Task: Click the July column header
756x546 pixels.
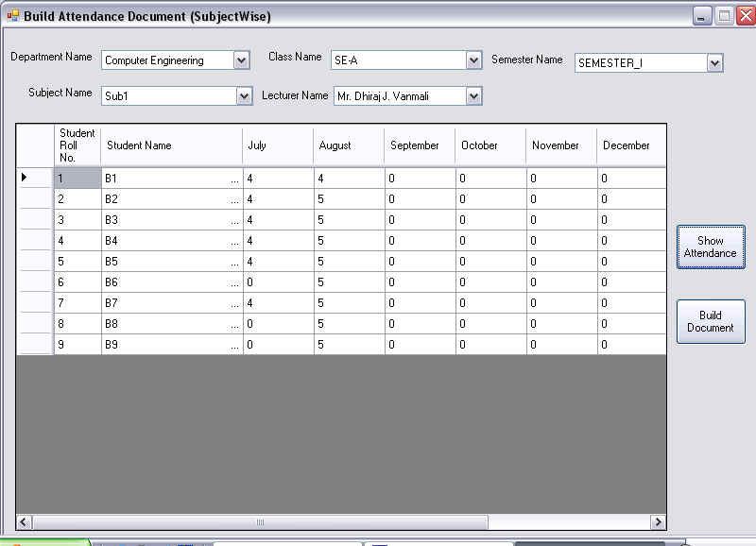Action: tap(277, 145)
